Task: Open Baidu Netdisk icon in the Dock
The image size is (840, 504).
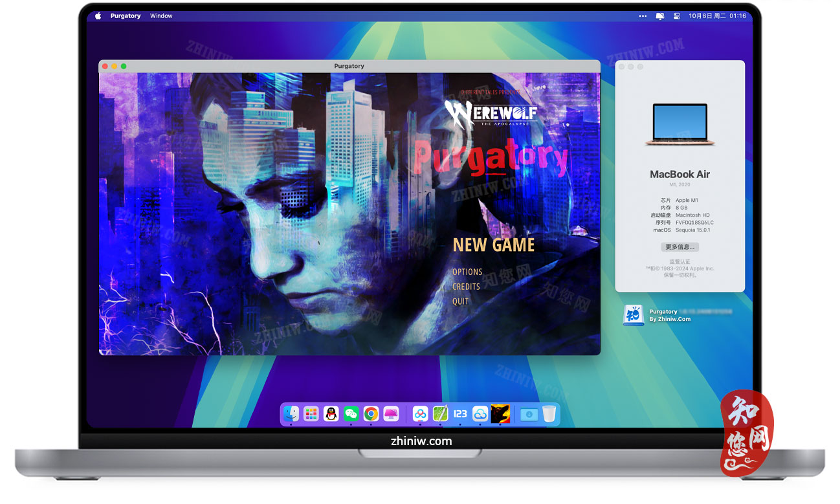Action: (420, 413)
